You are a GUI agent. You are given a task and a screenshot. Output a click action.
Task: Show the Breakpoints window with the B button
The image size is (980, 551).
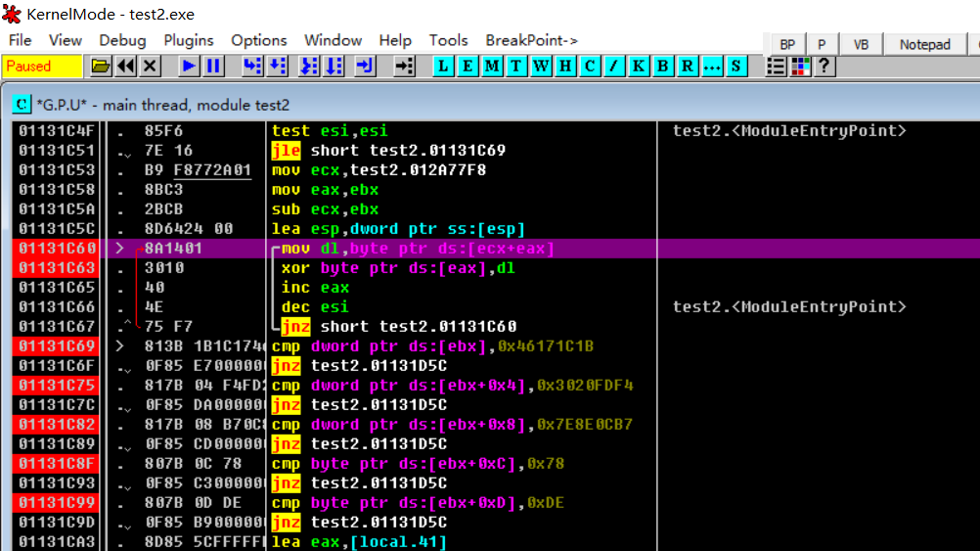tap(663, 67)
